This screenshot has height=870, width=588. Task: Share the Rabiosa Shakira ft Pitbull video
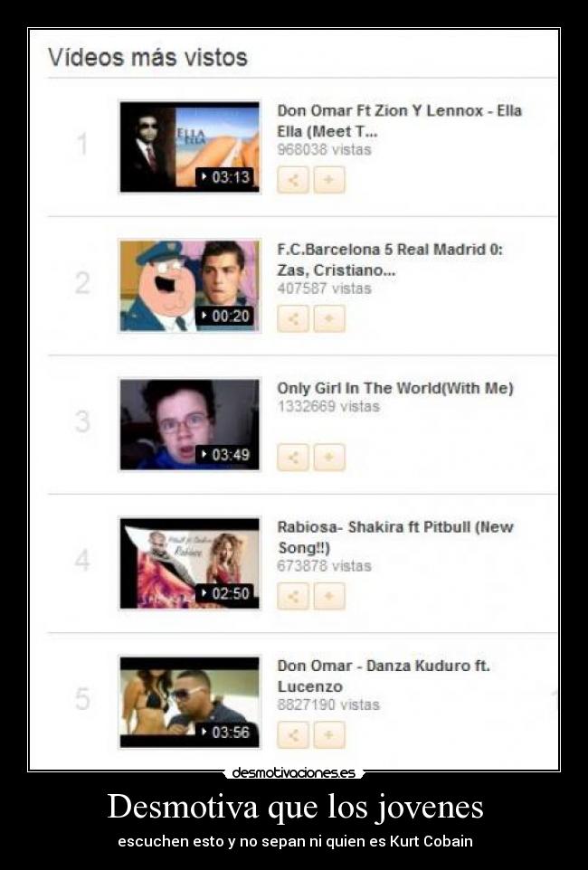292,596
